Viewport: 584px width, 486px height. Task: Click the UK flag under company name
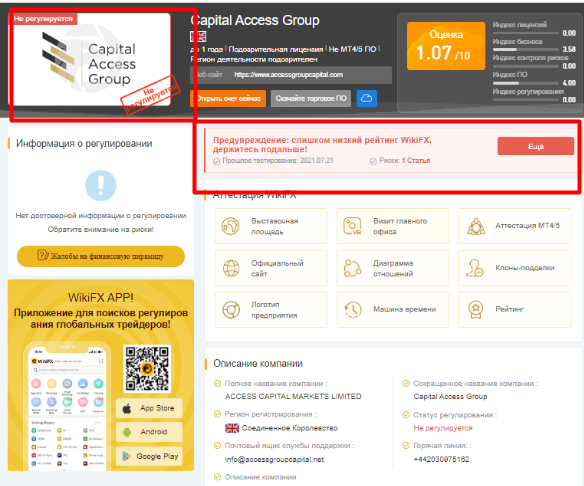click(198, 36)
